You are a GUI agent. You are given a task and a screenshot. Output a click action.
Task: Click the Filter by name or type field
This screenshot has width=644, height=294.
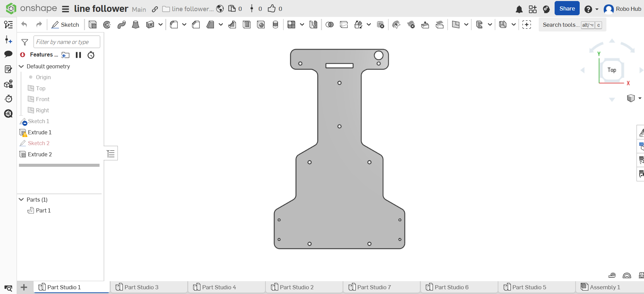tap(67, 42)
